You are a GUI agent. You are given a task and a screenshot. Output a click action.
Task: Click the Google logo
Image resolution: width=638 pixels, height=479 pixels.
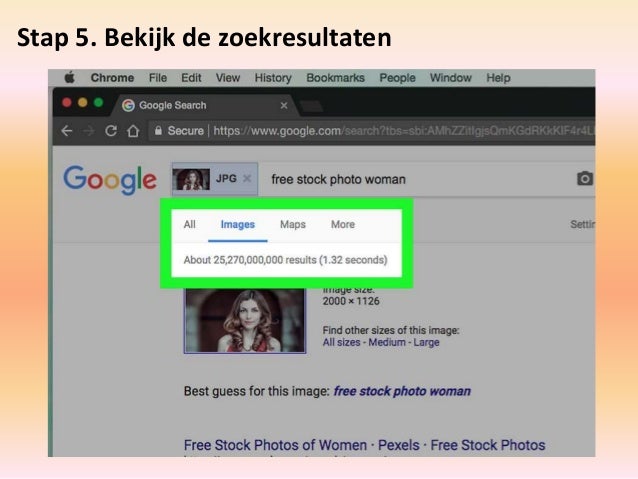110,179
